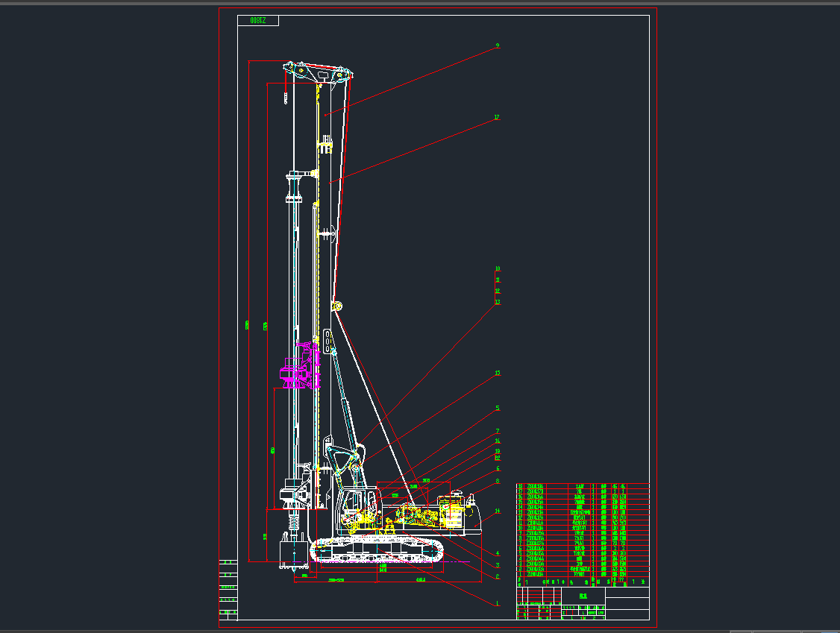Select part callout number 17
The image size is (840, 633).
[x=497, y=117]
